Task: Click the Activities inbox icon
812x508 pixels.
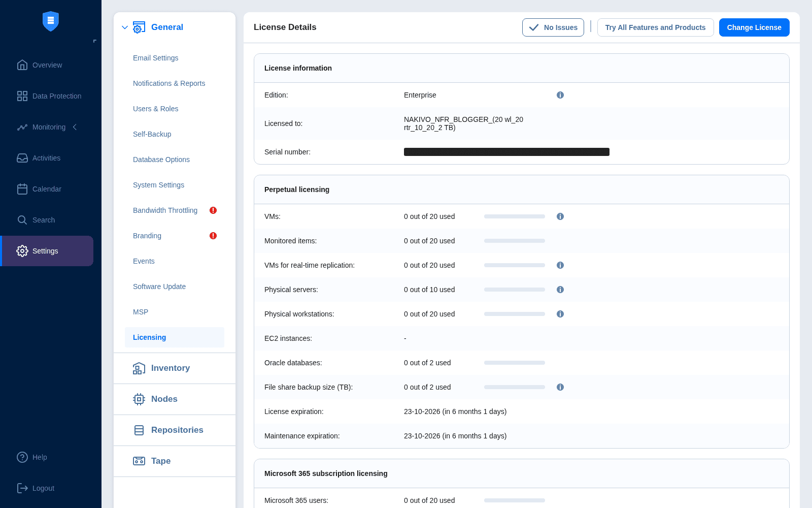Action: click(x=22, y=158)
